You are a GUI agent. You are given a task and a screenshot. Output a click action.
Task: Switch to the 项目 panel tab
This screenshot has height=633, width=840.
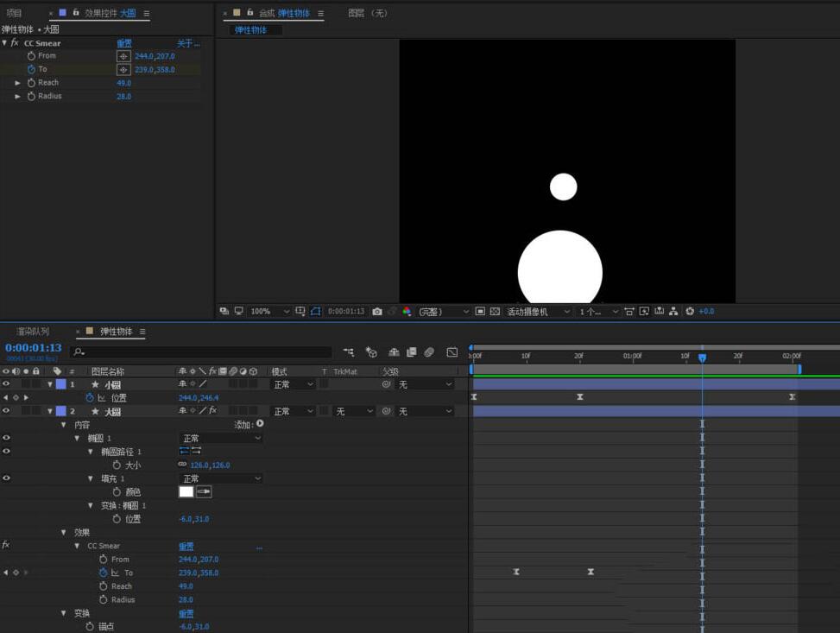coord(14,13)
